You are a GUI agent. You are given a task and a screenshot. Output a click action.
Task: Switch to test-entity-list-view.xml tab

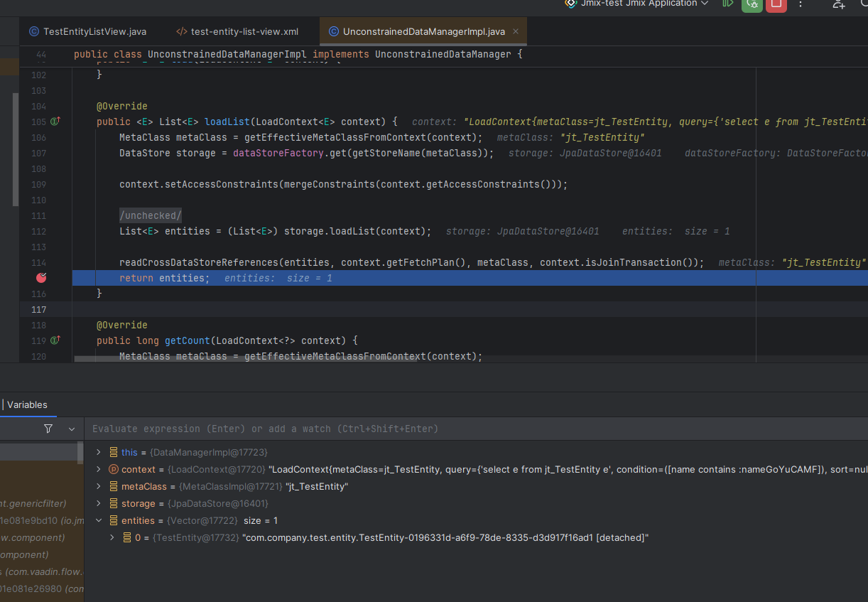(237, 31)
